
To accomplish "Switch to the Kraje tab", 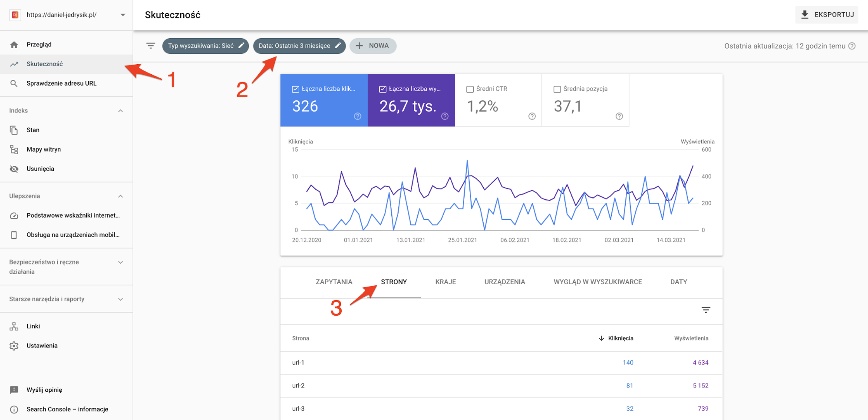I will pyautogui.click(x=446, y=282).
